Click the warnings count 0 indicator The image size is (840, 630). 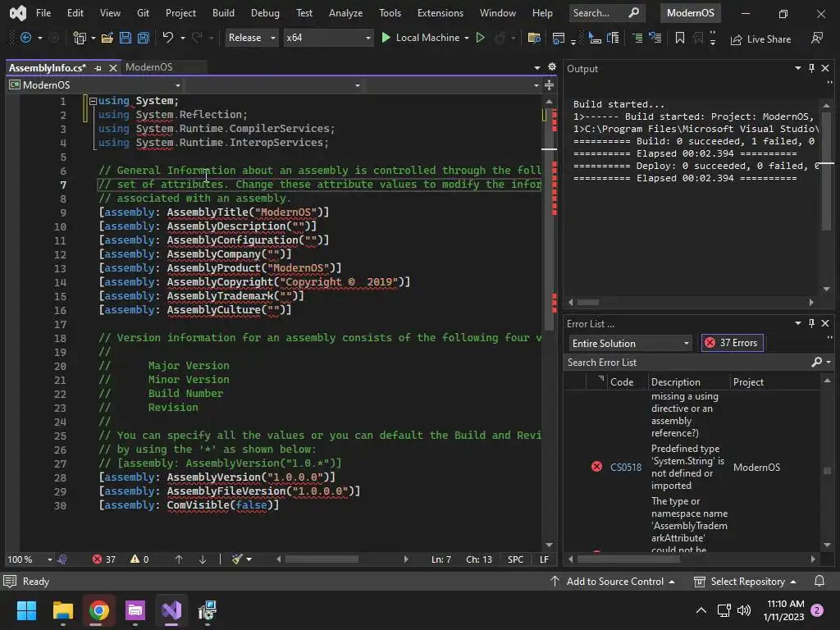139,559
